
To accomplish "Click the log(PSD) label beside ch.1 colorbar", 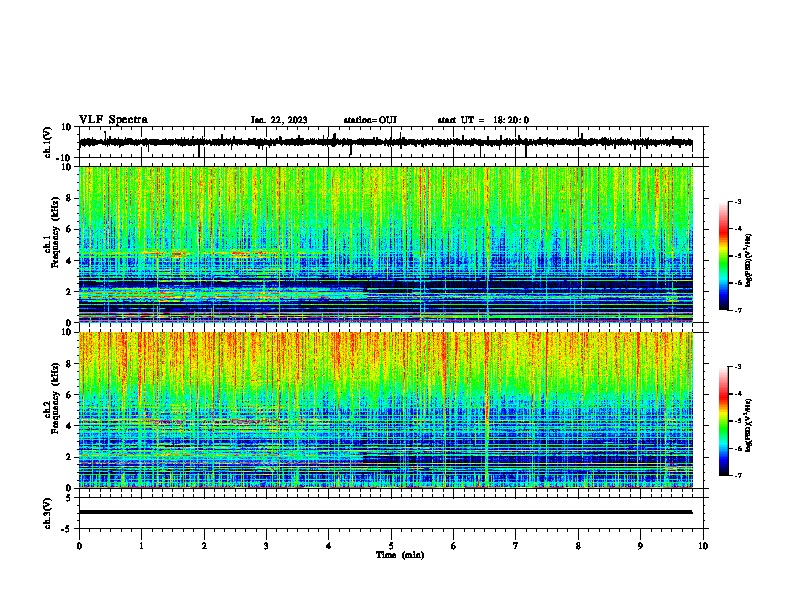I will point(748,261).
